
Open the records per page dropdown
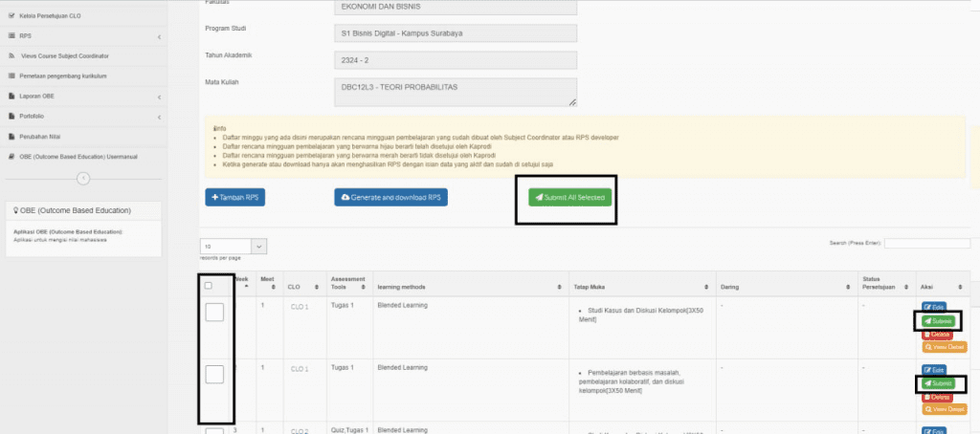[234, 247]
